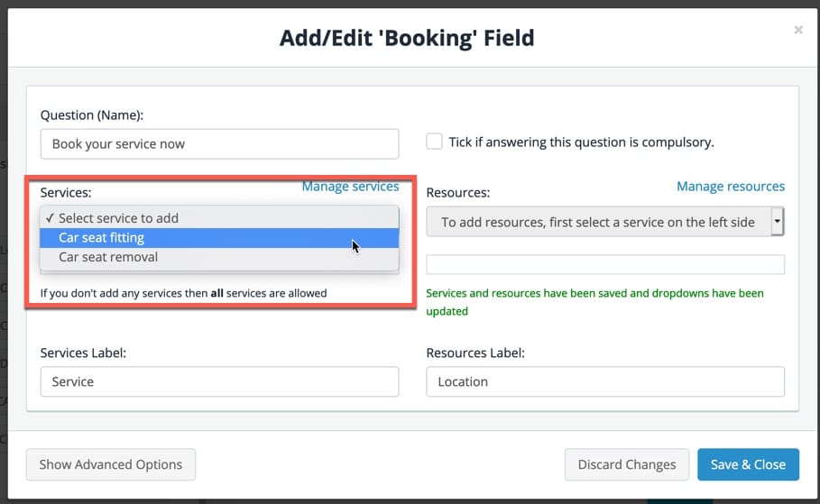
Task: Pick the Select service to add entry
Action: 219,218
